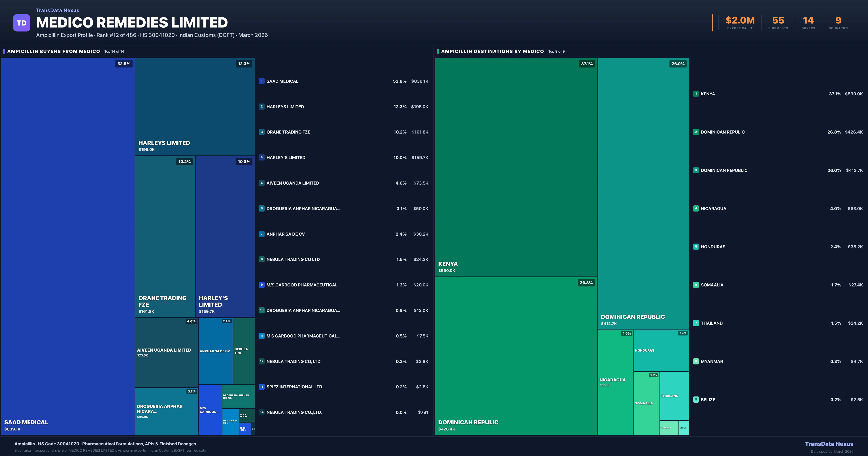Click the purple TD logo icon
This screenshot has width=868, height=456.
pos(22,23)
